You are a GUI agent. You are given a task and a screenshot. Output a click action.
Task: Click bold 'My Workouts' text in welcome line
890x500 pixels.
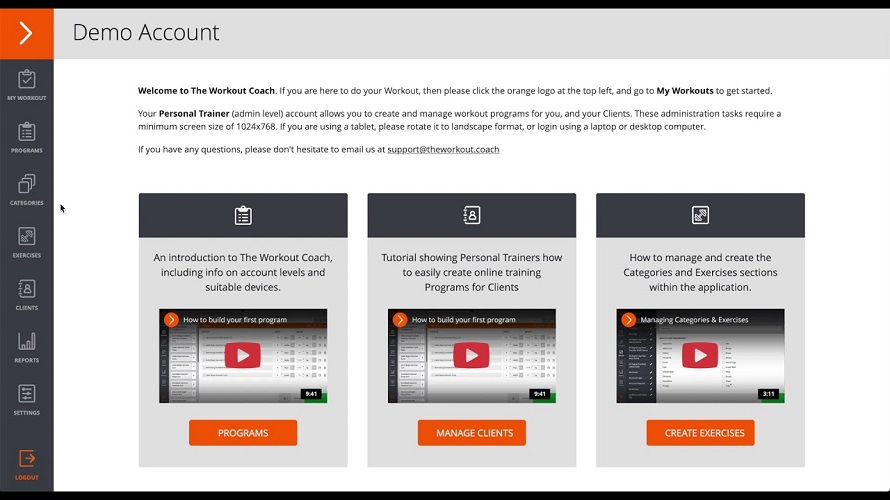point(685,91)
